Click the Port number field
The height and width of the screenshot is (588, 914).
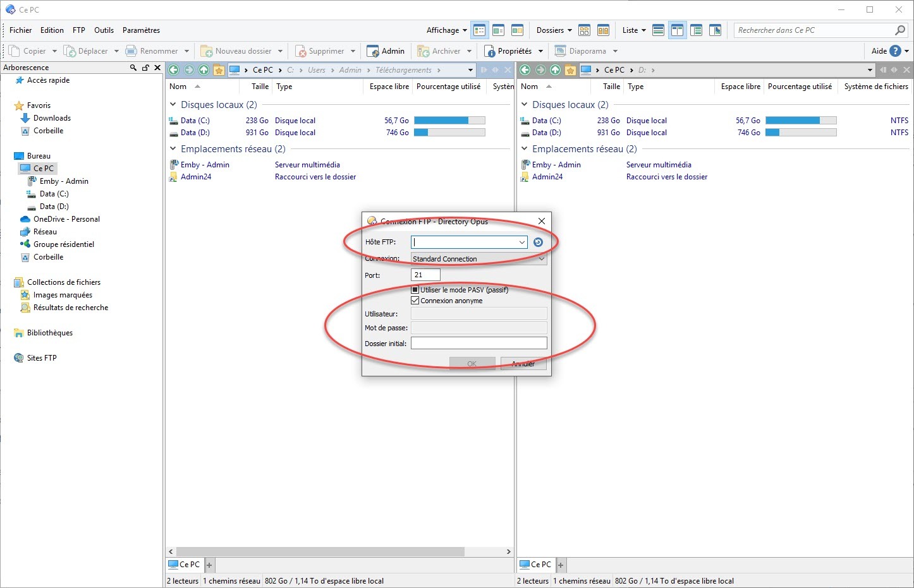click(x=425, y=275)
